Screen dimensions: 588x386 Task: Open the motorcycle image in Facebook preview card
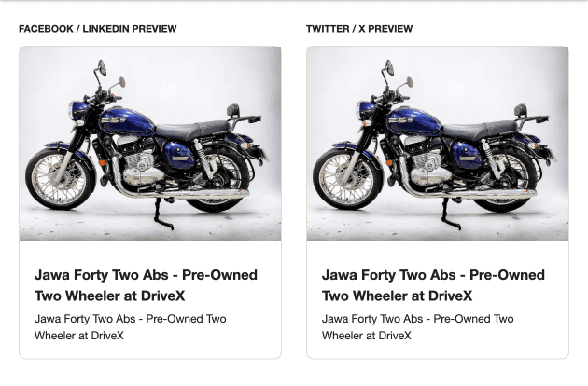150,144
